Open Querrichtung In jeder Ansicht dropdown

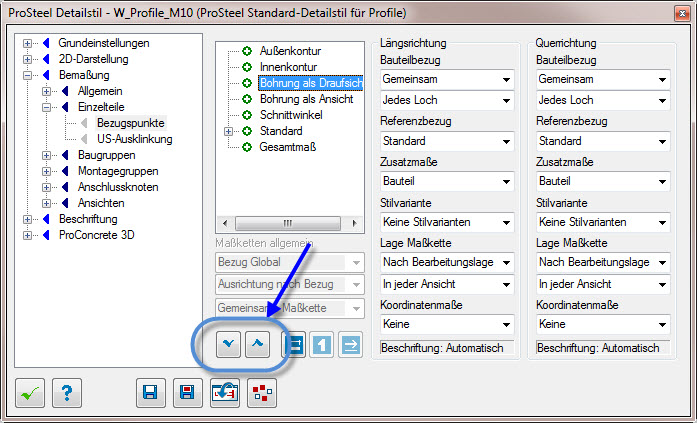(603, 284)
